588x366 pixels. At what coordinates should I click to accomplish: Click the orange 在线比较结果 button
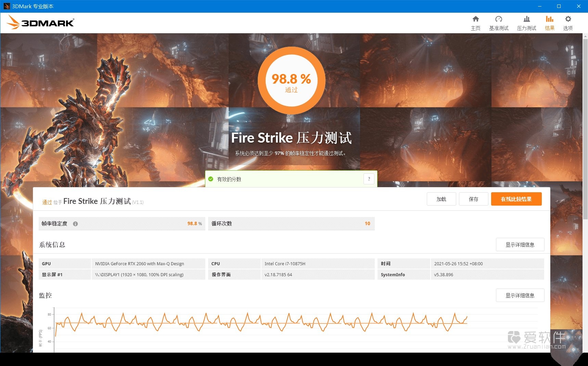pyautogui.click(x=516, y=199)
